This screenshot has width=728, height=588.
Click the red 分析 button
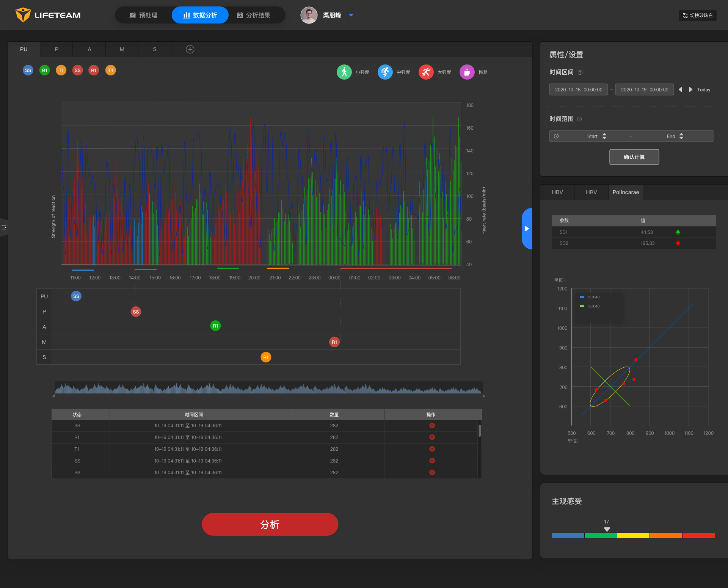point(270,524)
